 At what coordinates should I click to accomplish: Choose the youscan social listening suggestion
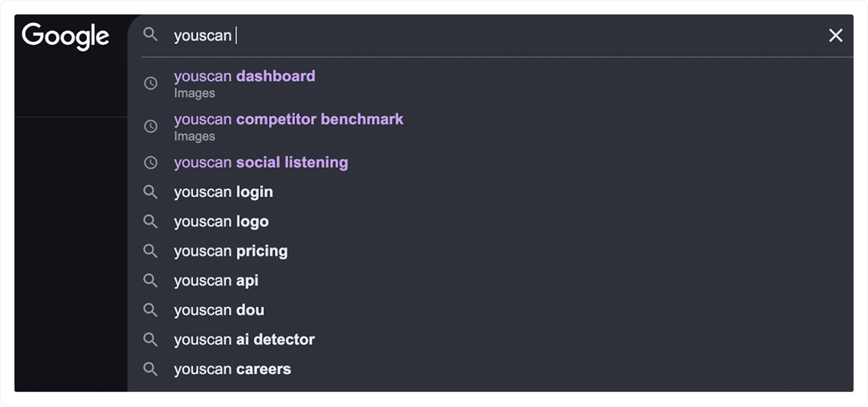pos(260,163)
